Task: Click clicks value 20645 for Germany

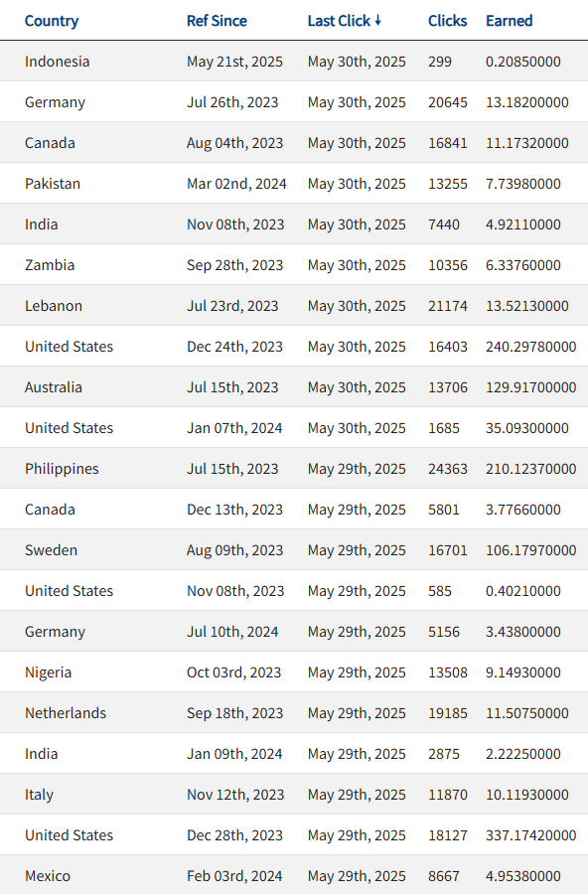Action: click(448, 102)
